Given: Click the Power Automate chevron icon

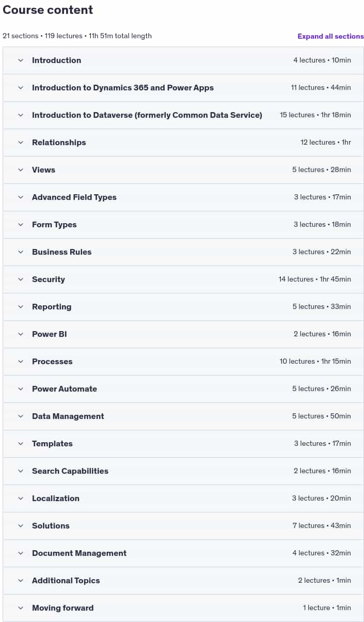Looking at the screenshot, I should (x=21, y=389).
